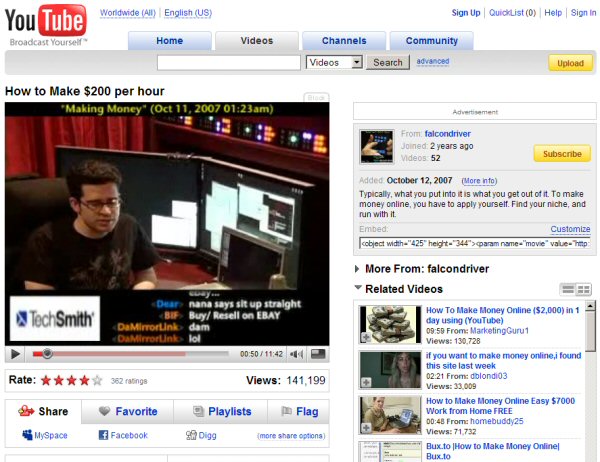Open more share options link
600x462 pixels.
(x=291, y=436)
